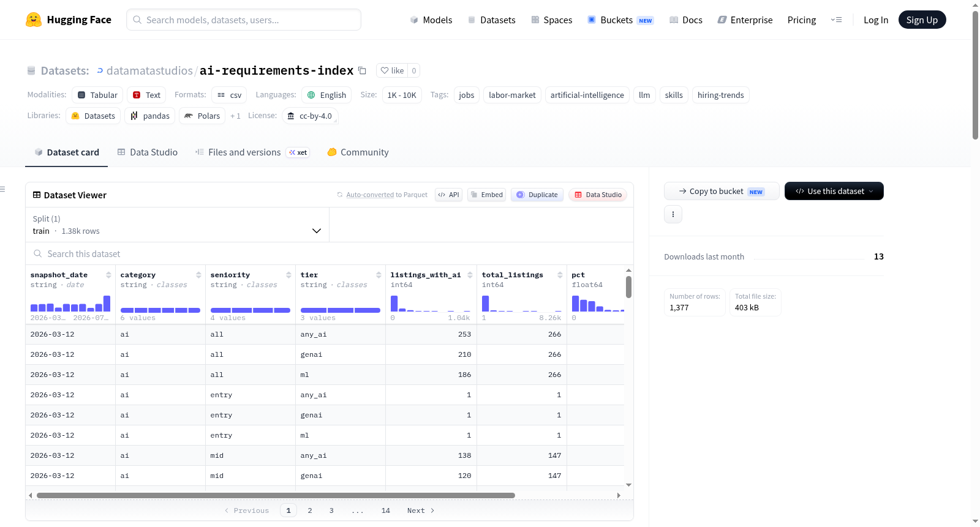Open the navigation overflow menu icon
This screenshot has height=527, width=980.
(836, 20)
